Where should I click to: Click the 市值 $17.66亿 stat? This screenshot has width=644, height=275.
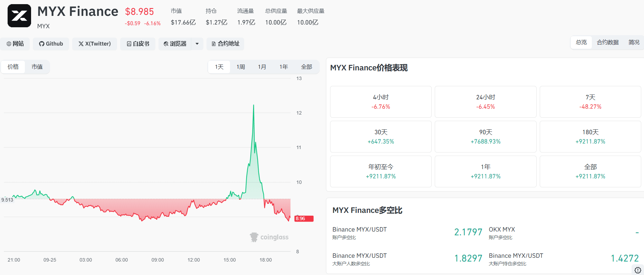183,17
